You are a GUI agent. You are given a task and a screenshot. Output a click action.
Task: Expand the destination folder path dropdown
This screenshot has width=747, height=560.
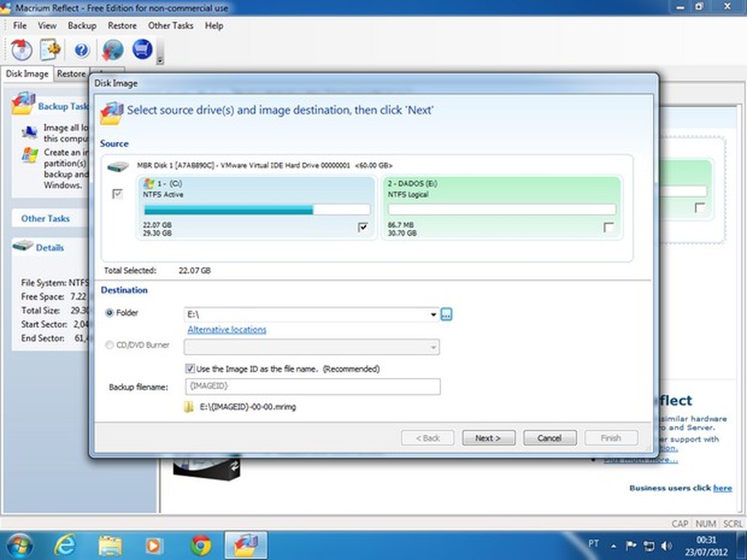point(433,314)
